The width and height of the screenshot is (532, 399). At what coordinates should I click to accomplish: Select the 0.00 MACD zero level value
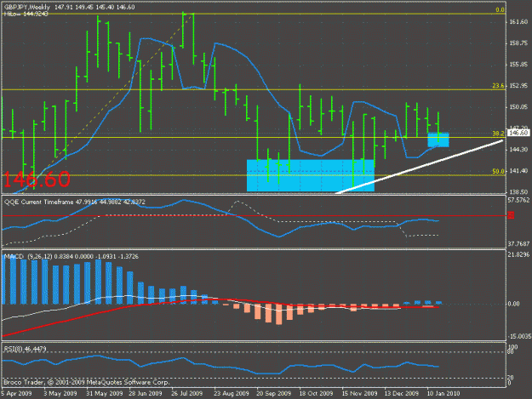tap(515, 304)
